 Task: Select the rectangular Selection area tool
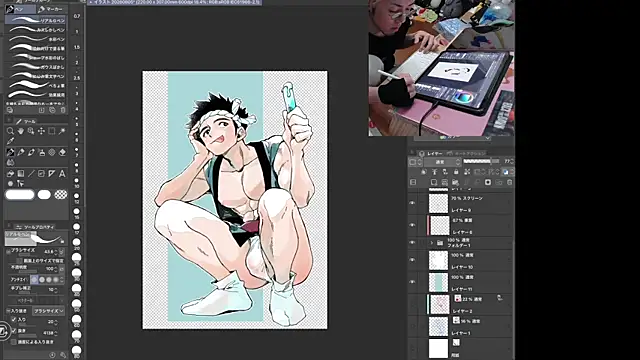coord(52,131)
